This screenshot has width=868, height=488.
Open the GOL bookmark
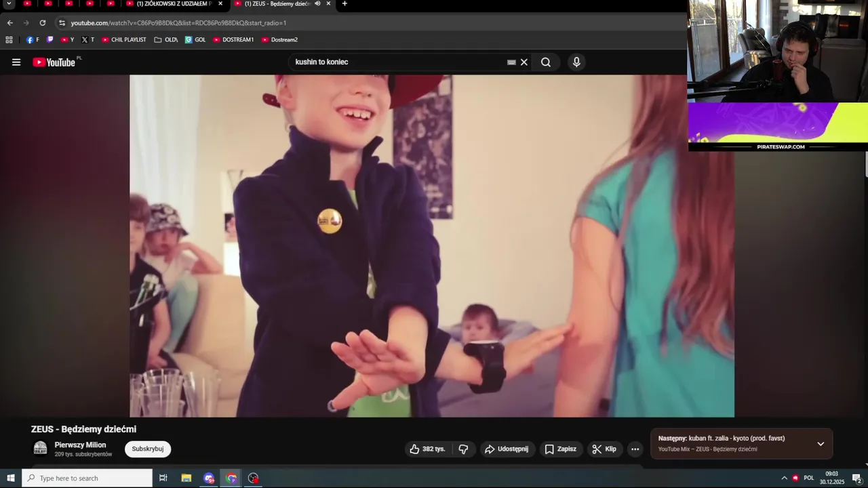195,40
